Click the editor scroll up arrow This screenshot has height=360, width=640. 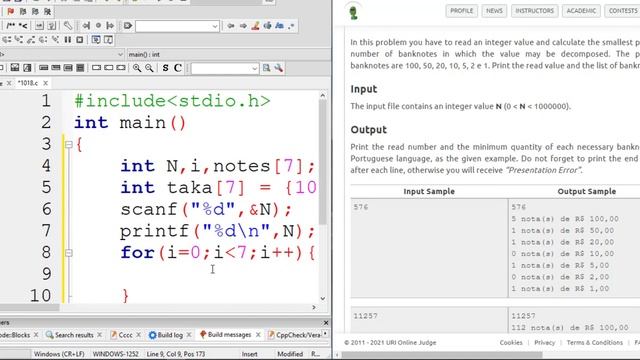(322, 96)
